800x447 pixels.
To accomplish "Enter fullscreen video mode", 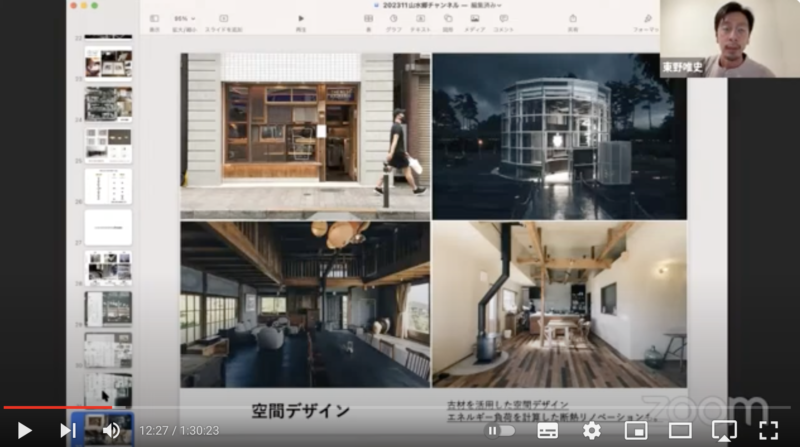I will click(x=768, y=430).
